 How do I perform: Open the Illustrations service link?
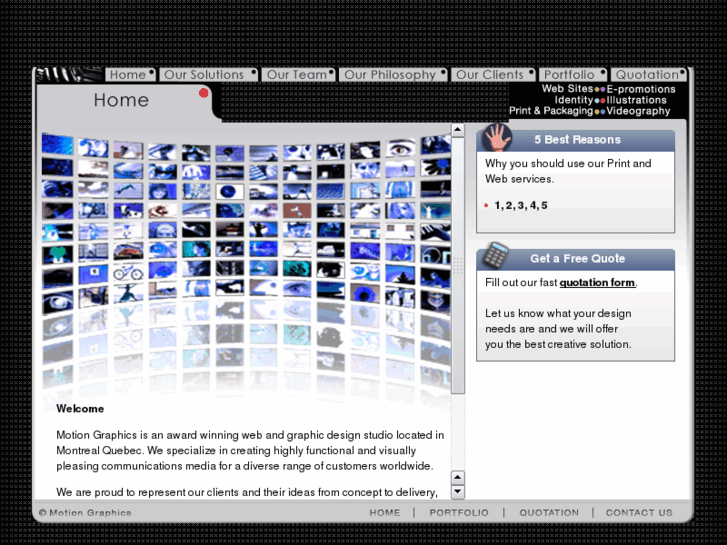click(636, 100)
